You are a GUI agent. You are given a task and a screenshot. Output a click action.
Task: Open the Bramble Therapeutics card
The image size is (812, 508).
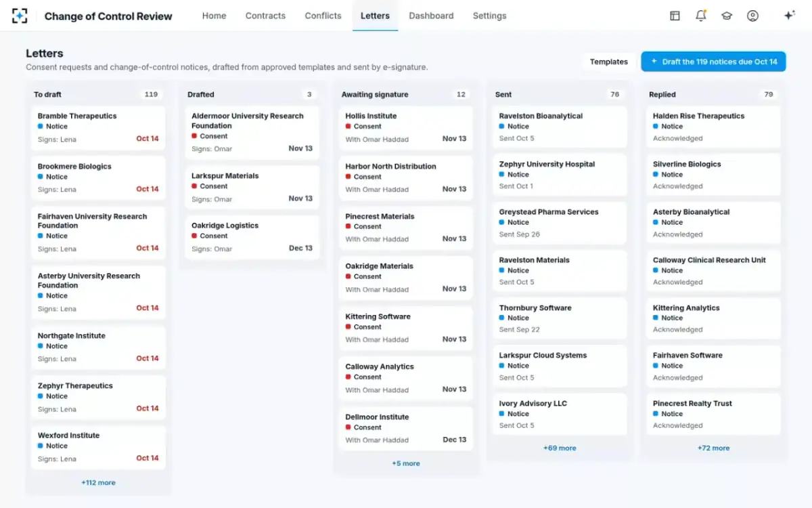pos(98,128)
